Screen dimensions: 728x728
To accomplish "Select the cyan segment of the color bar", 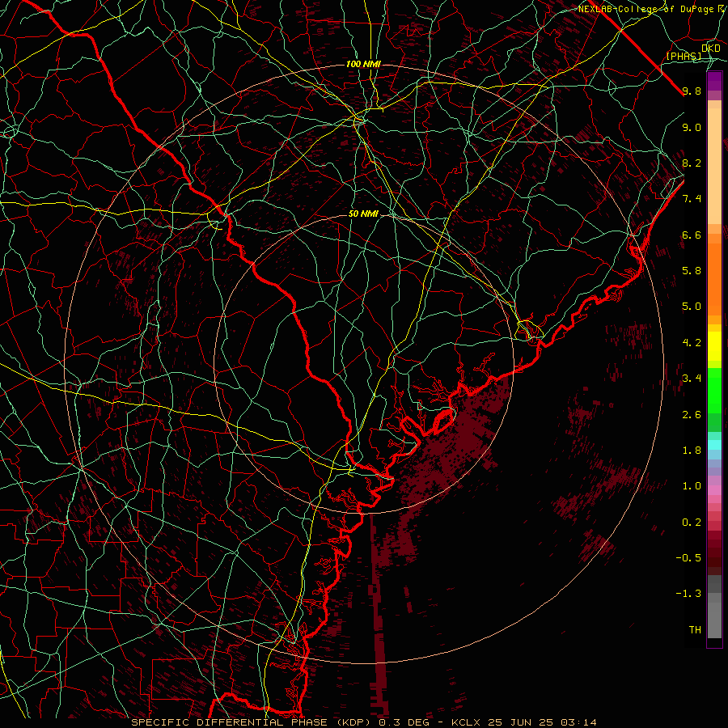I will coord(714,445).
